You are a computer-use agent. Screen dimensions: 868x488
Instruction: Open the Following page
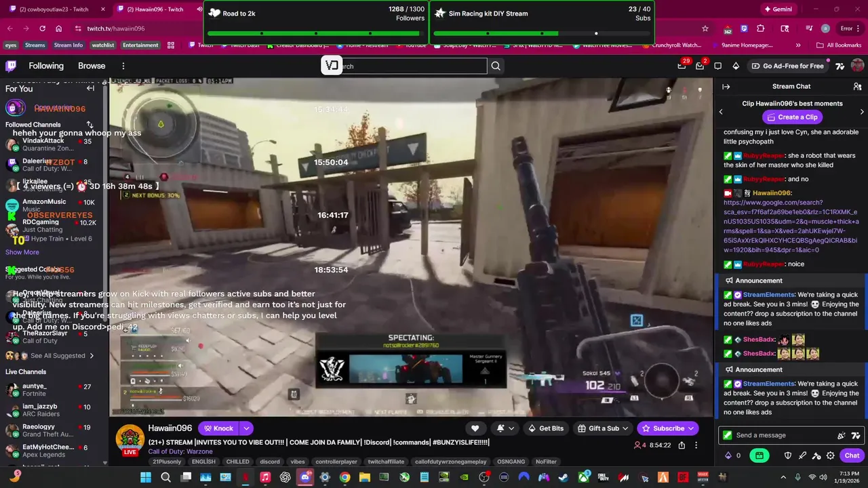coord(46,66)
